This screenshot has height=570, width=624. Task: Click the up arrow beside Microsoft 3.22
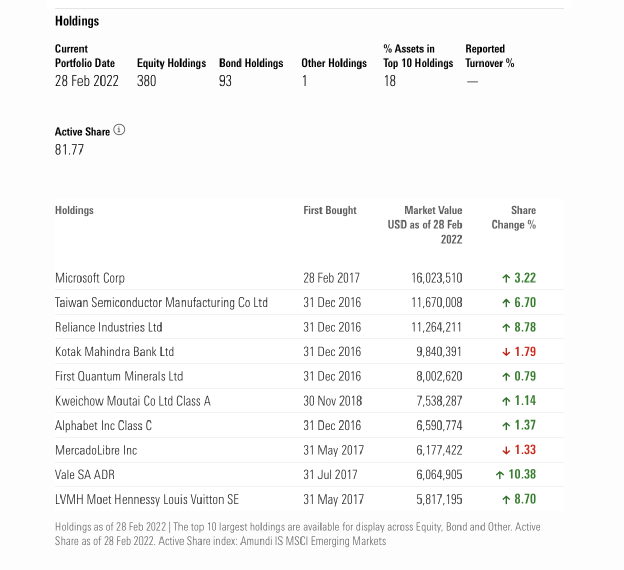[506, 278]
